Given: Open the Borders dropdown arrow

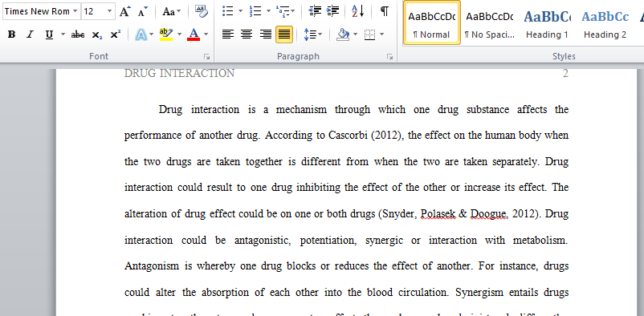Looking at the screenshot, I should pyautogui.click(x=382, y=34).
